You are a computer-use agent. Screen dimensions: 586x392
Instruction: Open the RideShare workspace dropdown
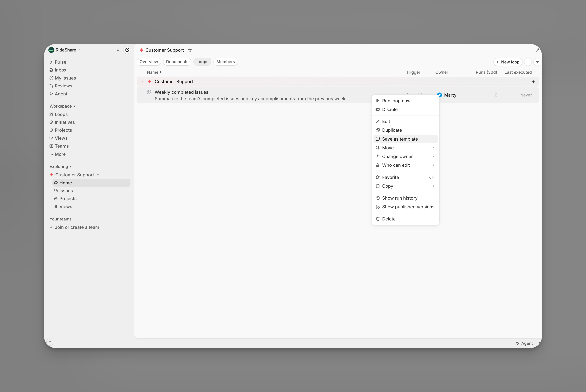[x=65, y=50]
